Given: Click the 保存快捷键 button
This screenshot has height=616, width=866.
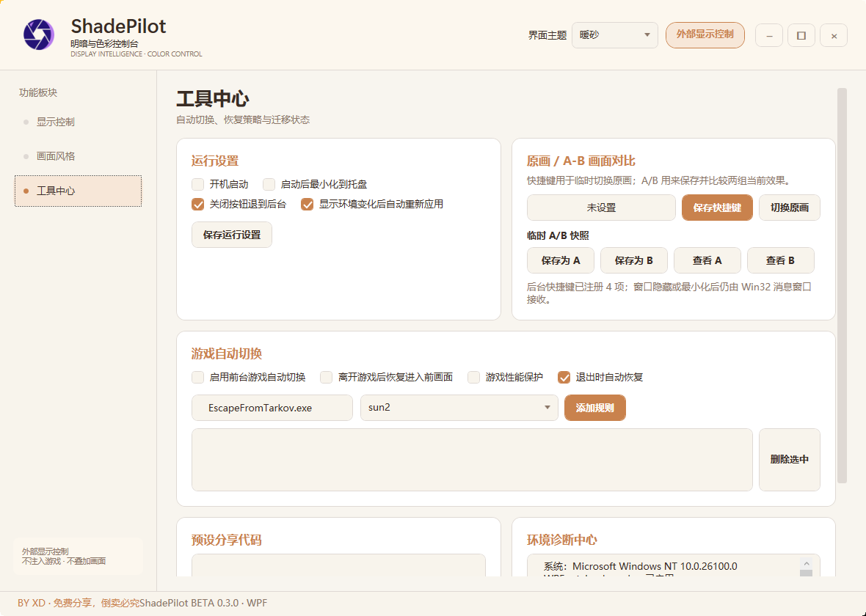Looking at the screenshot, I should point(717,208).
